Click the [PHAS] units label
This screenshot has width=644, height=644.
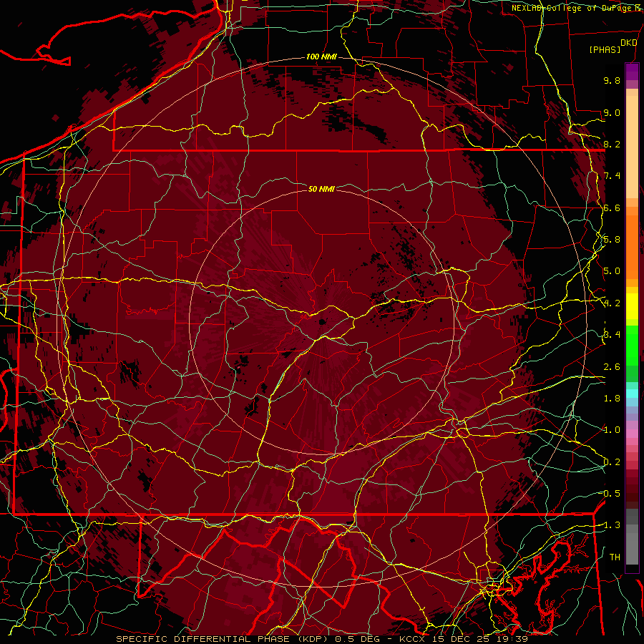[605, 50]
